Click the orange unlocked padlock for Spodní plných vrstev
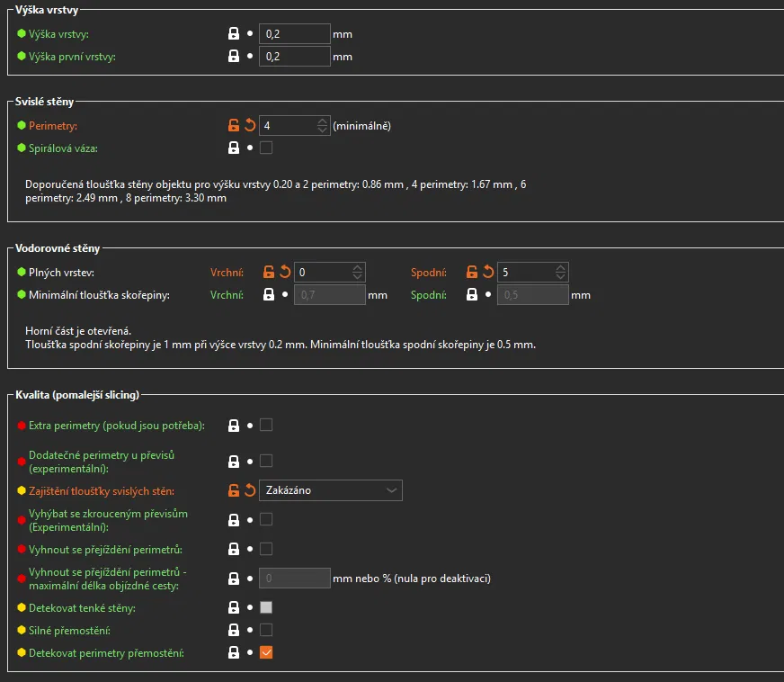This screenshot has width=784, height=682. (471, 272)
